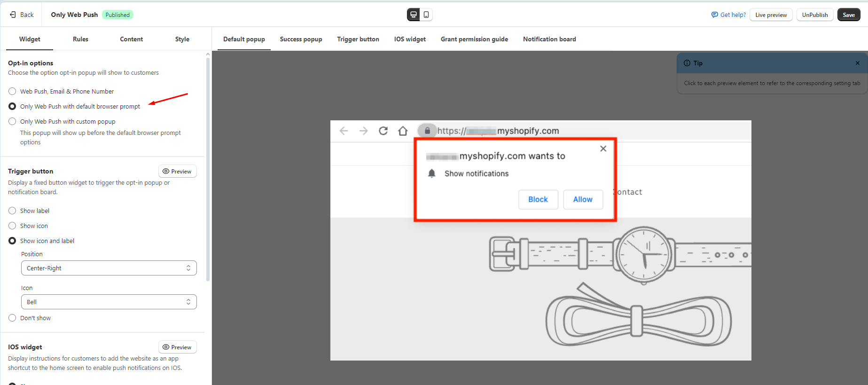
Task: Open Live preview
Action: [x=771, y=15]
